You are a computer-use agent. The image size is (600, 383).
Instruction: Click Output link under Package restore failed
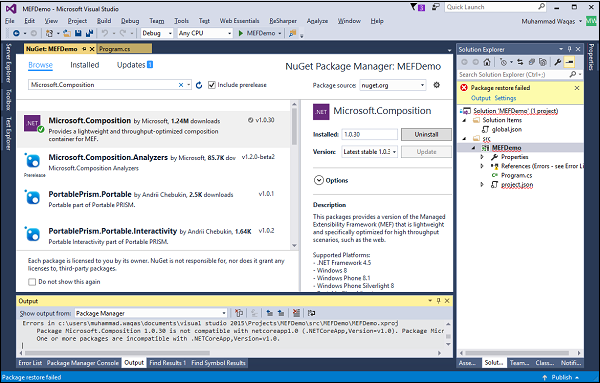click(481, 98)
